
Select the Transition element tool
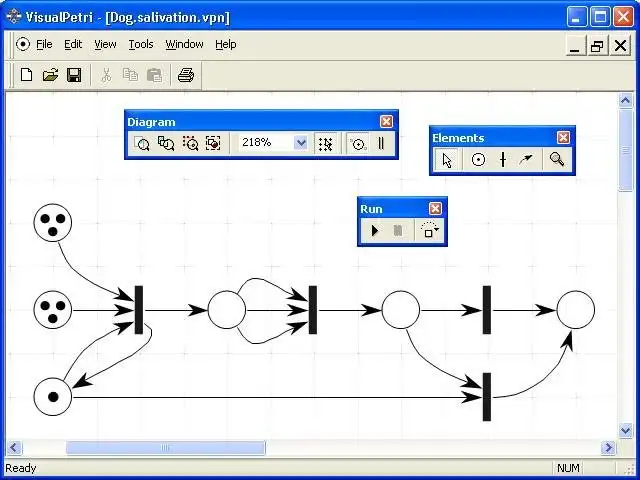(x=503, y=160)
